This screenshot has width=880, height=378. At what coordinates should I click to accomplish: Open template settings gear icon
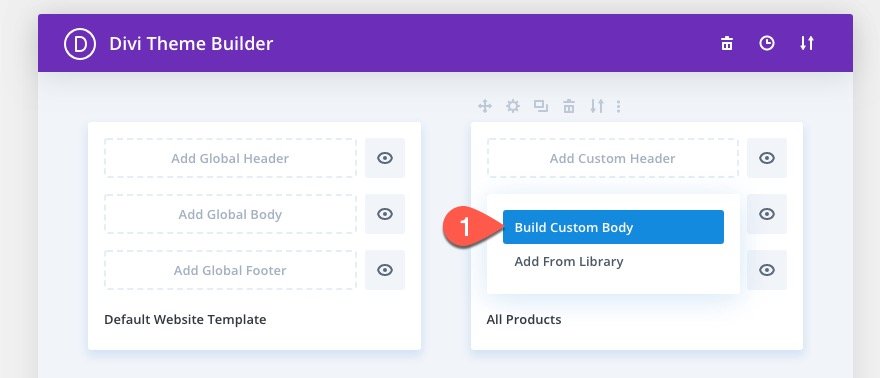(x=513, y=105)
